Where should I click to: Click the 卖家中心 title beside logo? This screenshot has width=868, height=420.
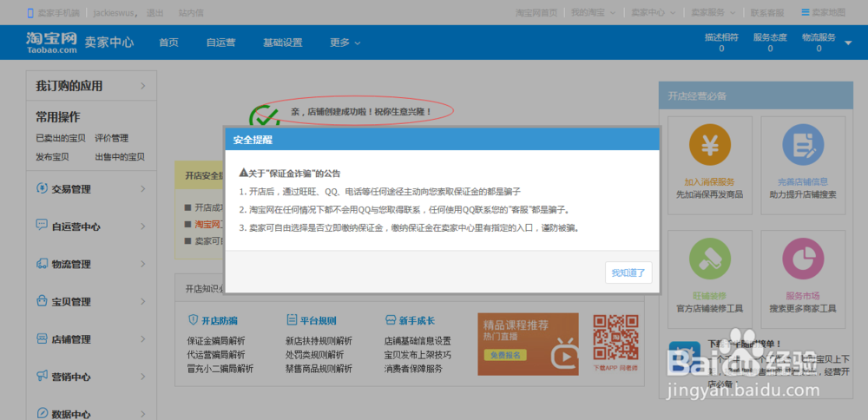(x=109, y=43)
